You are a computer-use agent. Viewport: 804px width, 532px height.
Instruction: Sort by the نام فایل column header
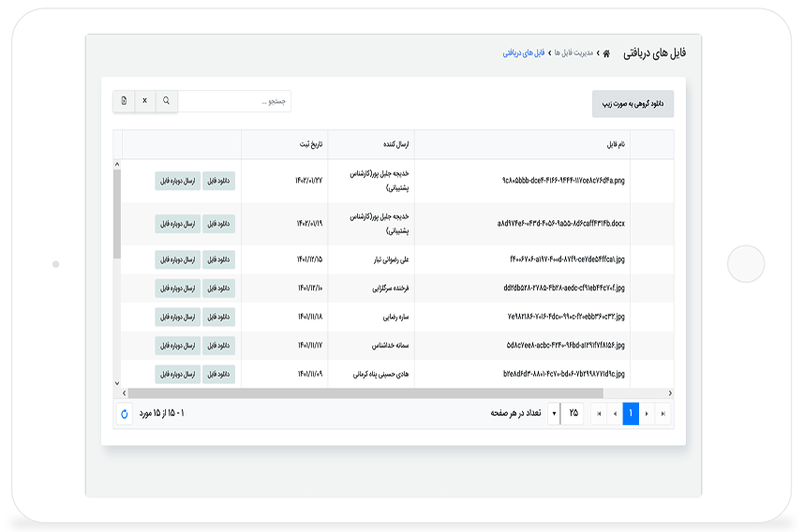pos(615,145)
